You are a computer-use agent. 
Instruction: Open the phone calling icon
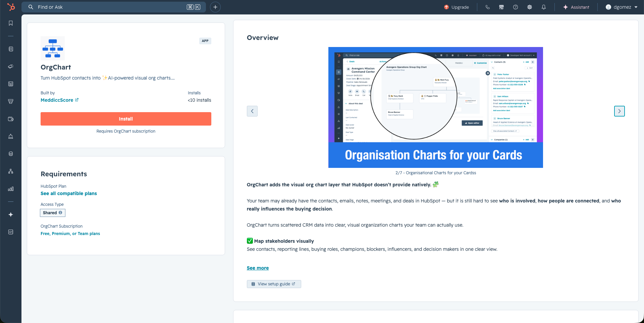click(x=488, y=7)
